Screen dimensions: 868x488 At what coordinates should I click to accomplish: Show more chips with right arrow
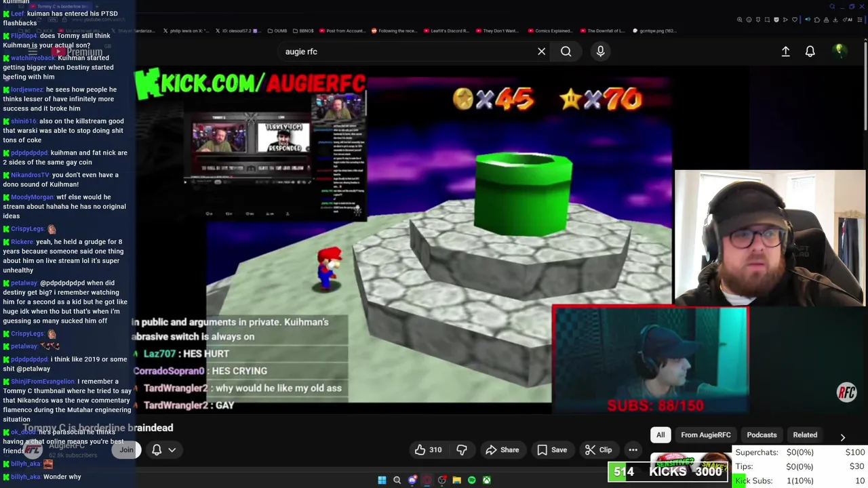click(x=842, y=437)
